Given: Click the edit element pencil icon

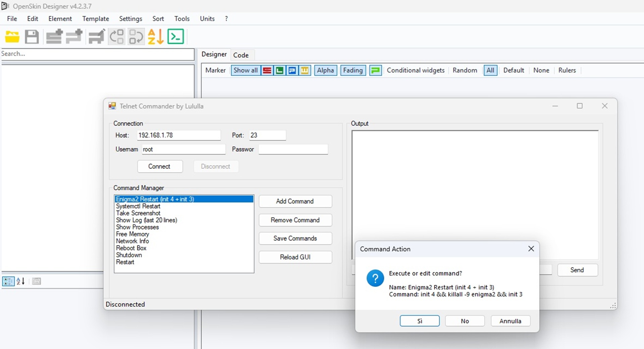Looking at the screenshot, I should 97,37.
